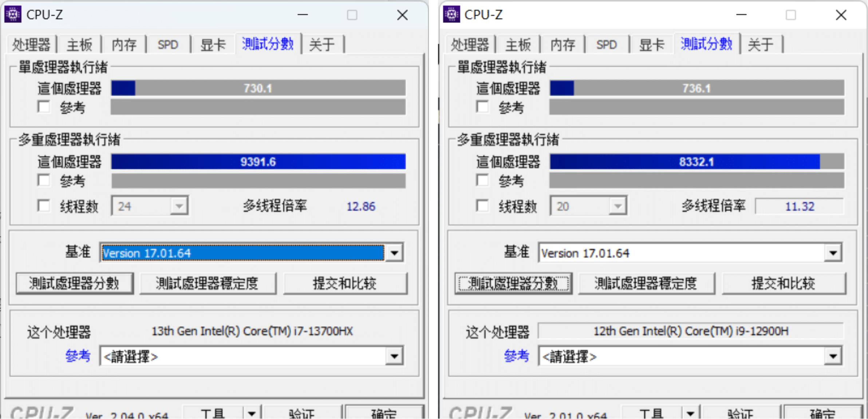Check the 线程数 checkbox in the left window
The width and height of the screenshot is (868, 419).
point(44,206)
